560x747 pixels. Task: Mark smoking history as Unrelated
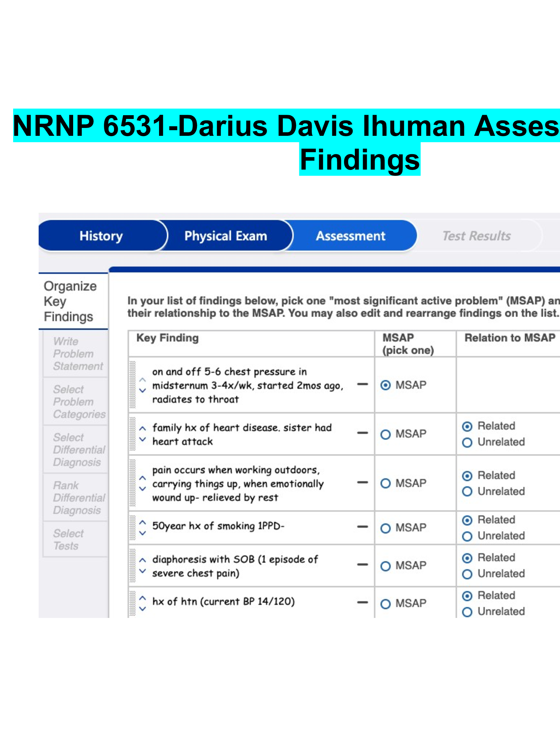point(467,537)
